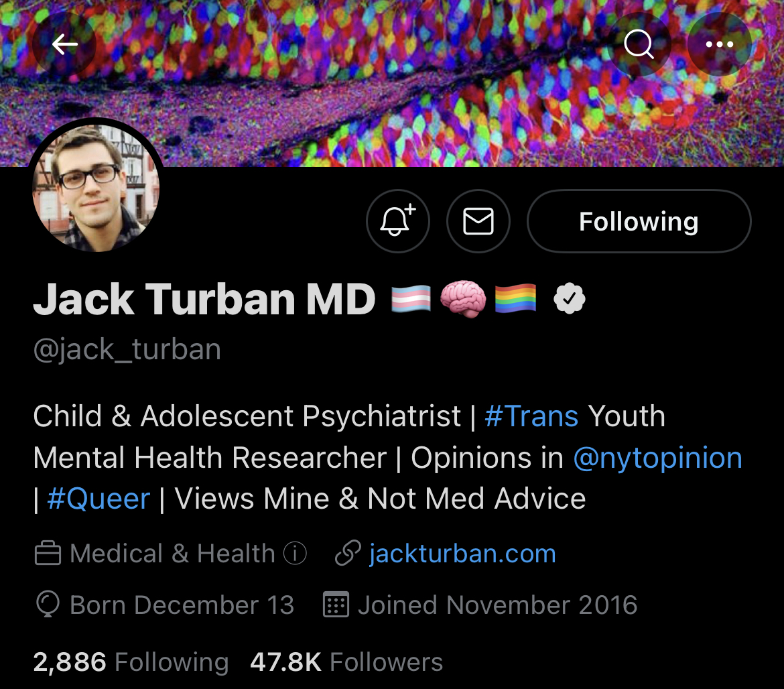Open Jack Turban's profile photo
This screenshot has width=784, height=689.
point(96,188)
